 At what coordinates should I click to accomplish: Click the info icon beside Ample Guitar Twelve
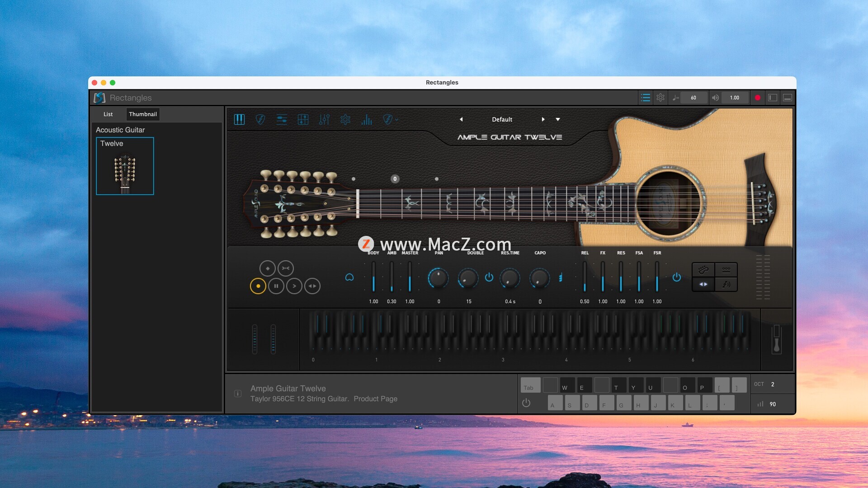pyautogui.click(x=237, y=394)
